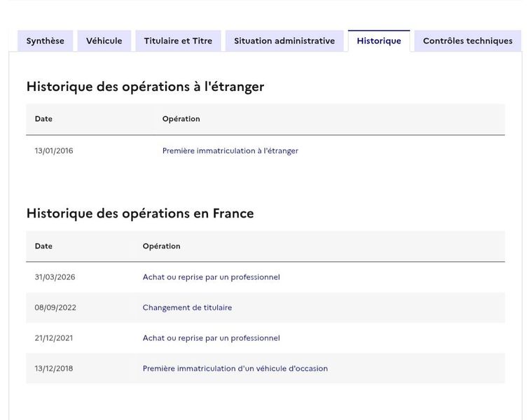Click the 'Historique des opérations à l'étranger' heading
The image size is (531, 420).
pos(145,87)
